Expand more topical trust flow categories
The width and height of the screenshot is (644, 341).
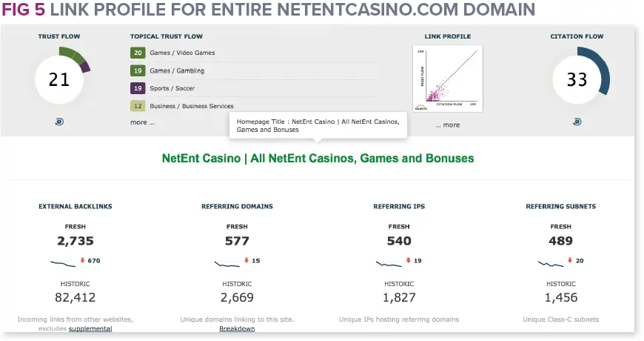pyautogui.click(x=142, y=122)
